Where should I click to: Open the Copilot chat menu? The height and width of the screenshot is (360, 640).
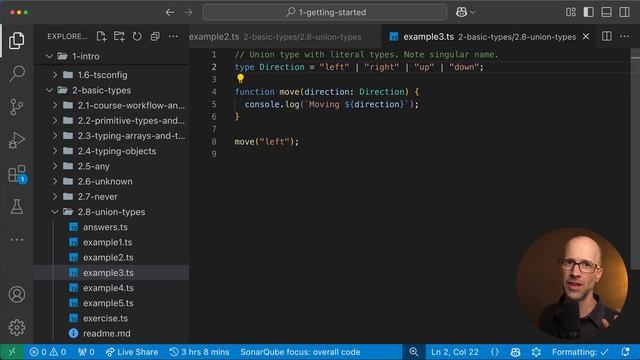pos(465,12)
